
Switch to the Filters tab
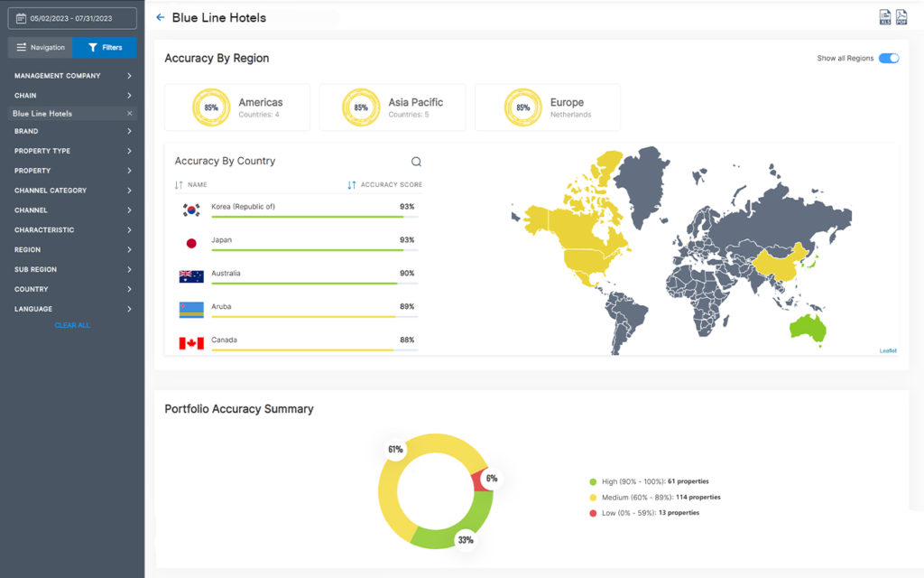[105, 47]
